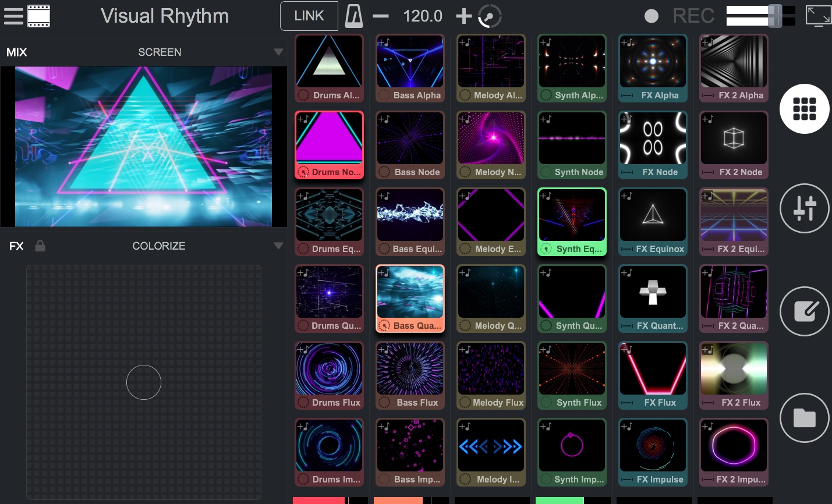
Task: Launch the Synth Node clip
Action: click(x=572, y=145)
